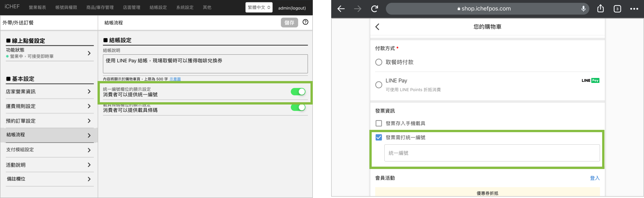Select the 取餐時付款 payment option
The height and width of the screenshot is (198, 644).
tap(379, 62)
